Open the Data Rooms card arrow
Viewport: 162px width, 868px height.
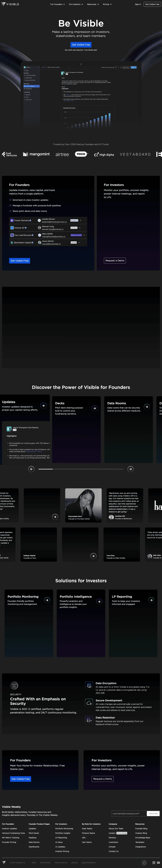147,407
